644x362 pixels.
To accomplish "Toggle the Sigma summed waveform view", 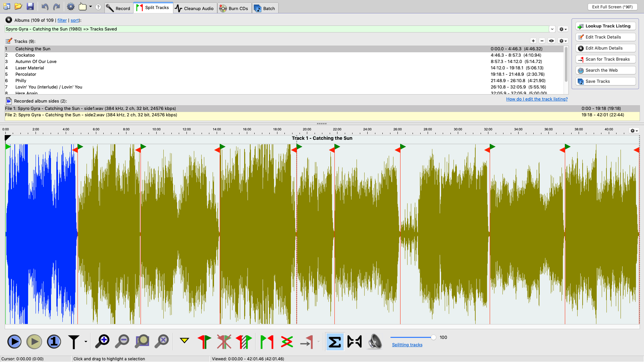I will (x=335, y=342).
